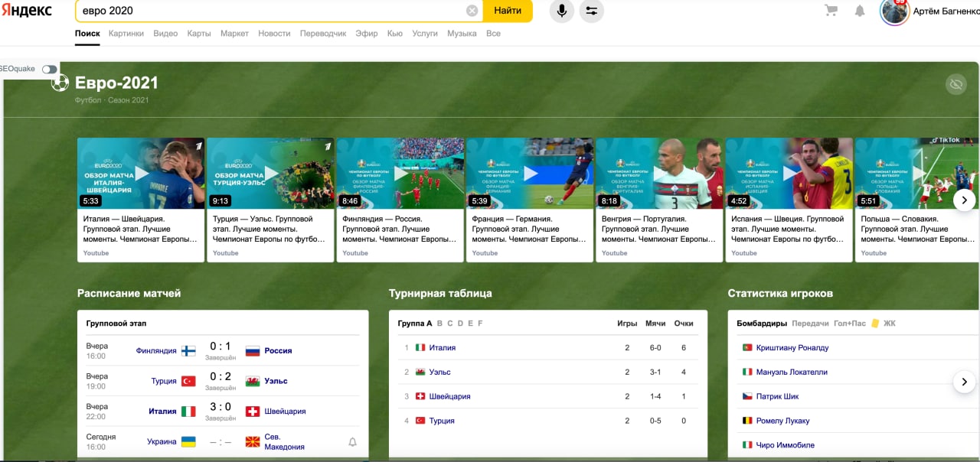Select Группа A in tournament table
980x462 pixels.
coord(415,324)
